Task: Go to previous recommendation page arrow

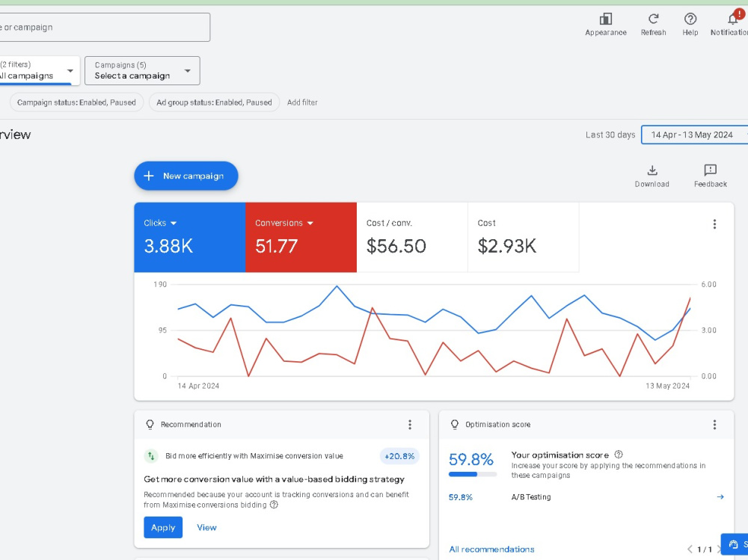Action: tap(690, 549)
